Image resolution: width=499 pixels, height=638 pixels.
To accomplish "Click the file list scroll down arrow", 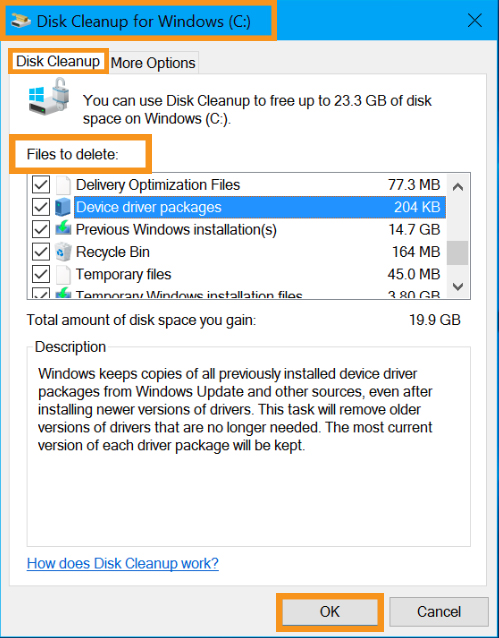I will point(458,287).
